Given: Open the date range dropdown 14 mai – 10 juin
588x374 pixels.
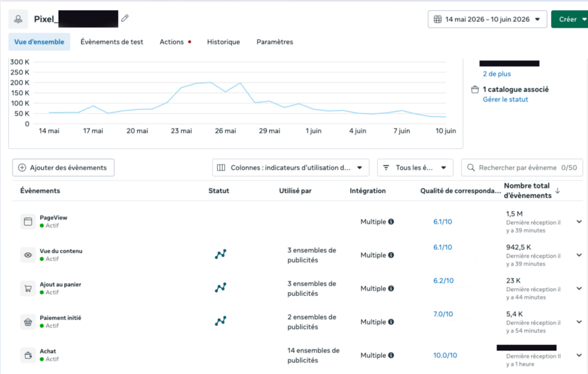Looking at the screenshot, I should click(x=487, y=19).
